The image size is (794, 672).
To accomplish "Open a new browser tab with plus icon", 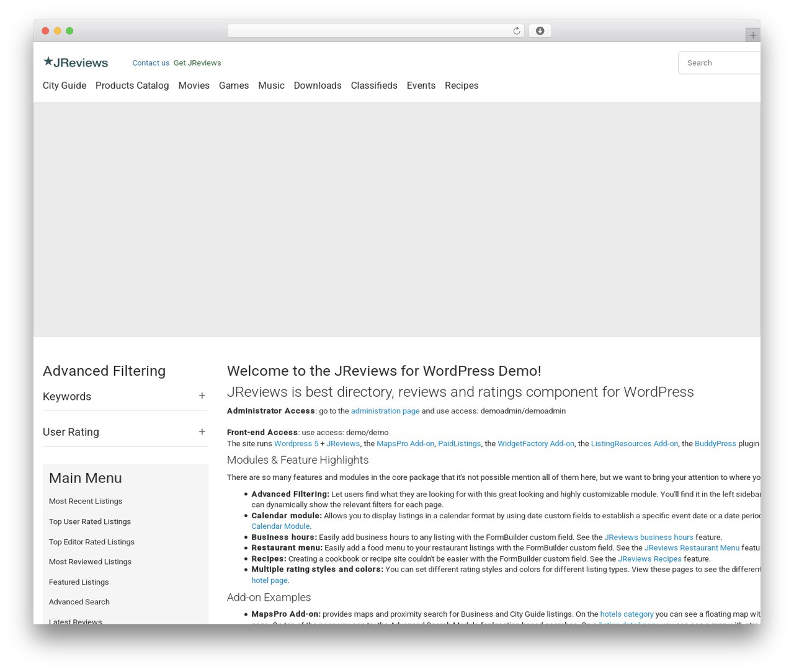I will pyautogui.click(x=752, y=35).
